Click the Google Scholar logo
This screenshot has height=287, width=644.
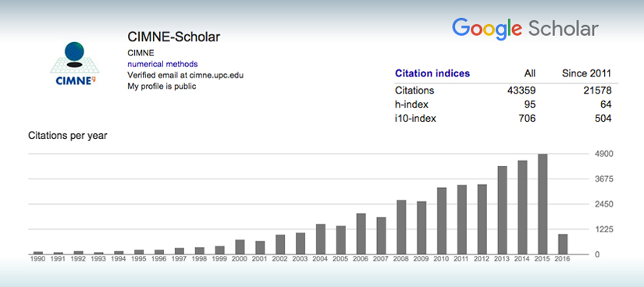pyautogui.click(x=525, y=30)
